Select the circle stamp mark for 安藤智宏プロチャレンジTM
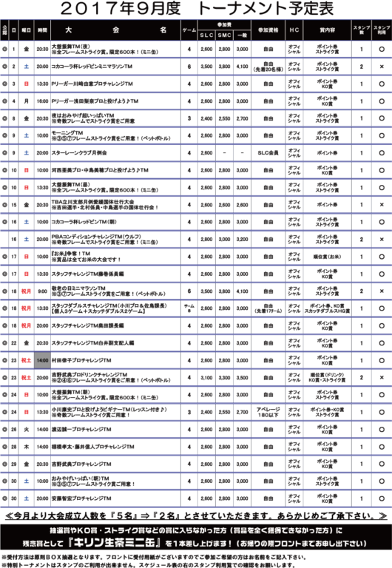 pos(382,498)
